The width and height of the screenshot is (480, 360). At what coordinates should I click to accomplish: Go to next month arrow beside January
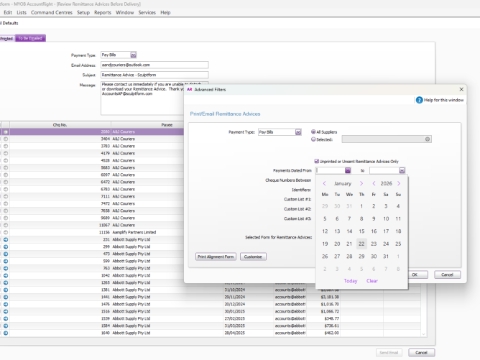(x=361, y=183)
